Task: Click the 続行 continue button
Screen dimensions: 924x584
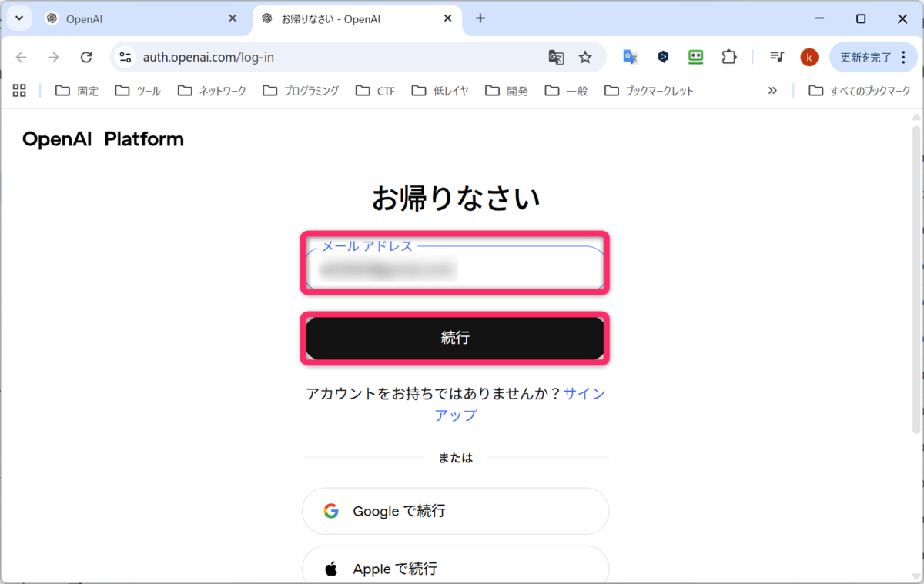Action: [x=455, y=338]
